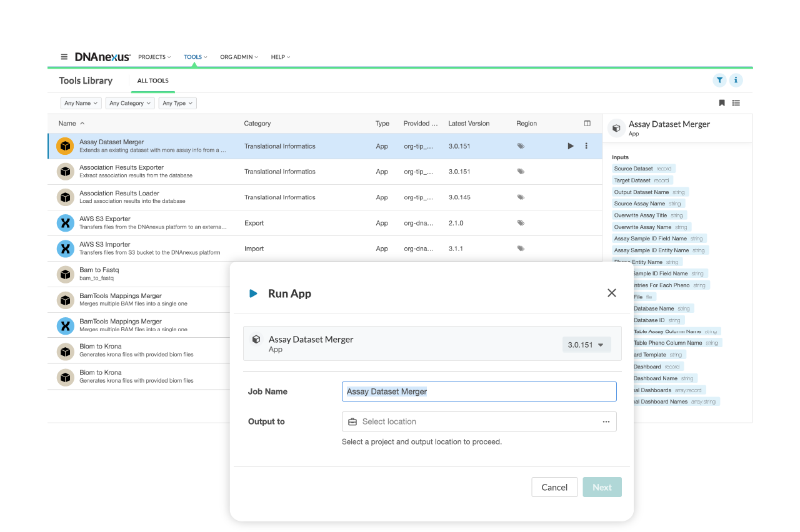Run Assay Dataset Merger with play icon

(x=571, y=146)
